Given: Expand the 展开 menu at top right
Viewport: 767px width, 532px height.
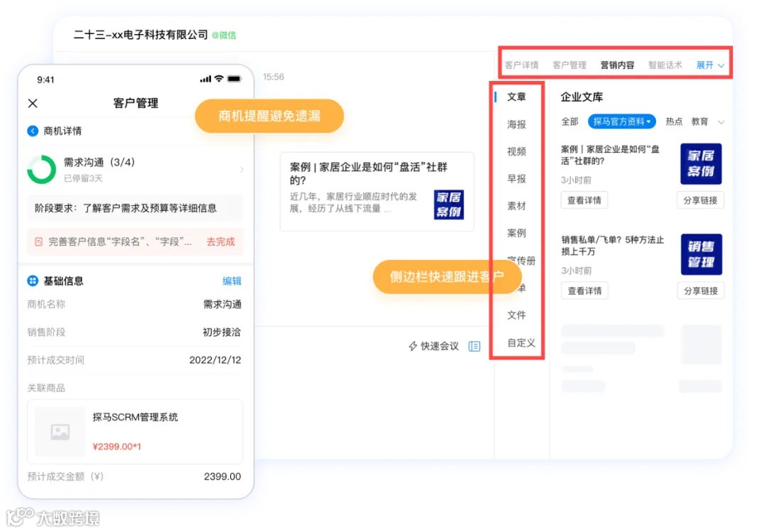Looking at the screenshot, I should [707, 64].
